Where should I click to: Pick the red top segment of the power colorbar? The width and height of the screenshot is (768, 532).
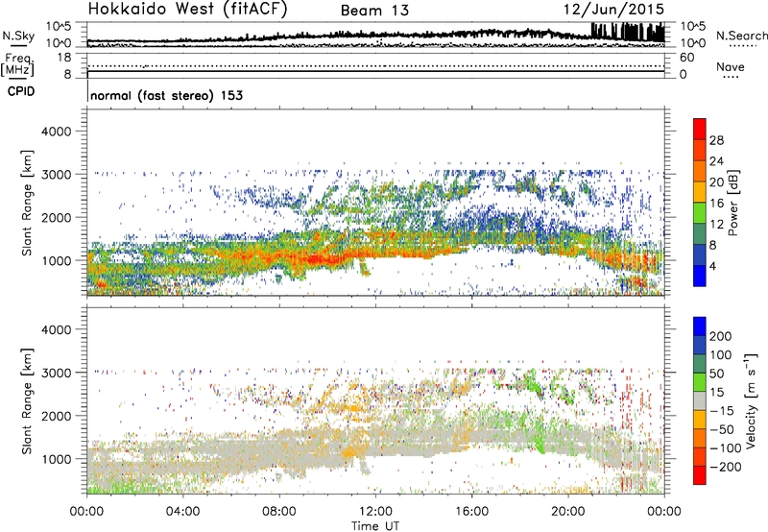(700, 129)
